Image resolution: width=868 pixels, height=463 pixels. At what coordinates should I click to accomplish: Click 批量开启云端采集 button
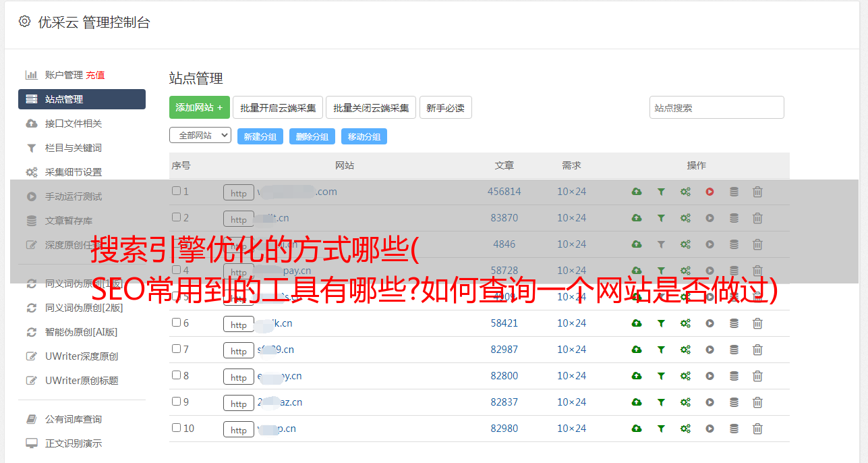pos(278,107)
